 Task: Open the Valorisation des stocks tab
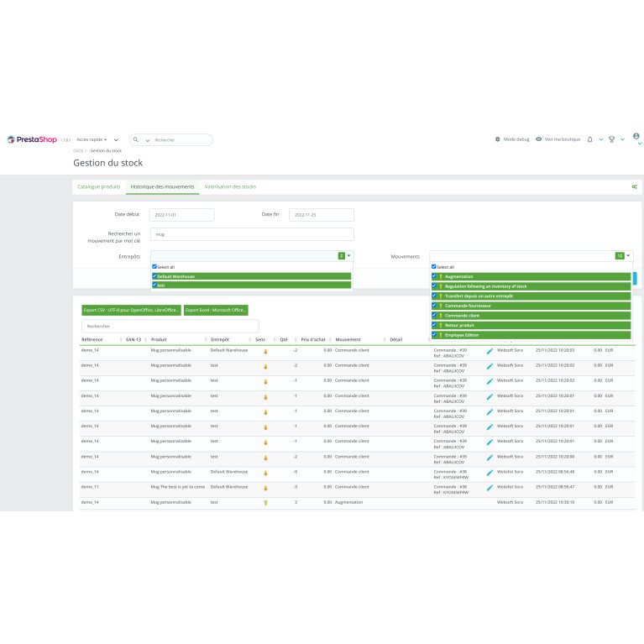(230, 186)
